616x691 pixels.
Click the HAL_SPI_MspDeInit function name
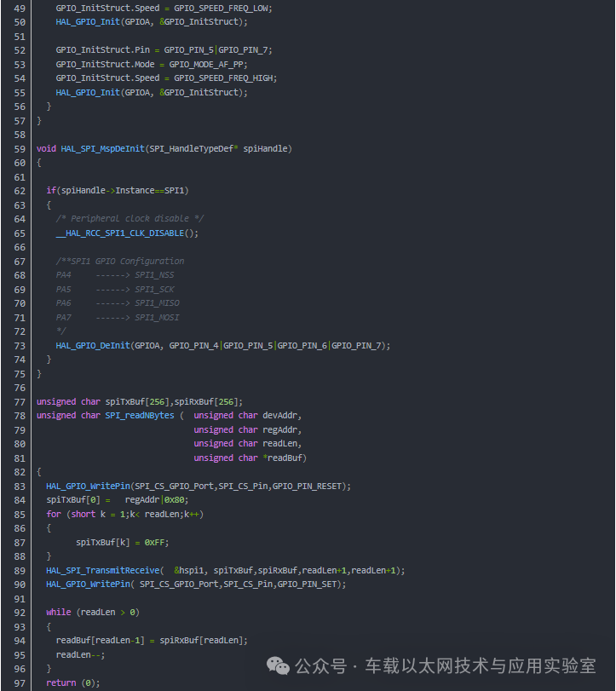click(x=102, y=149)
